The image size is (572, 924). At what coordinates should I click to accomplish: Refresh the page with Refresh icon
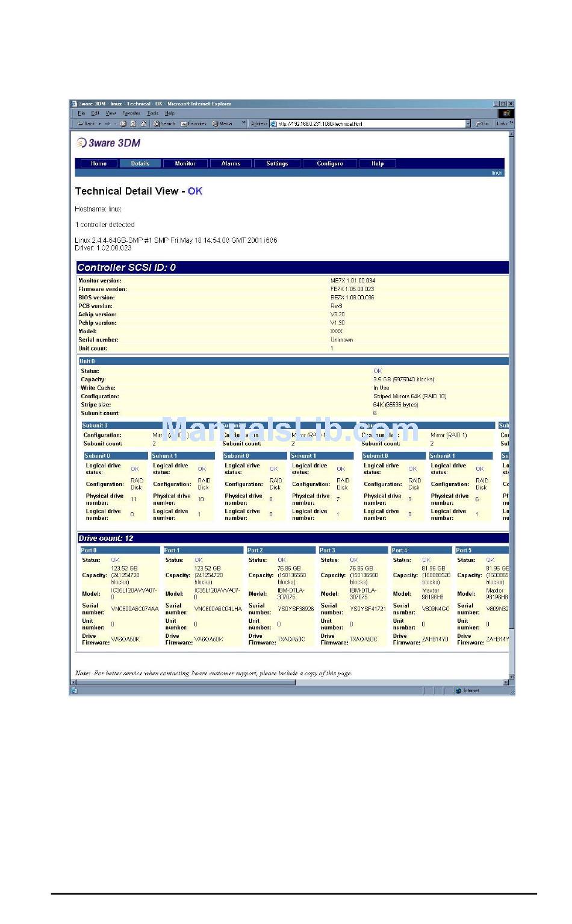(133, 123)
